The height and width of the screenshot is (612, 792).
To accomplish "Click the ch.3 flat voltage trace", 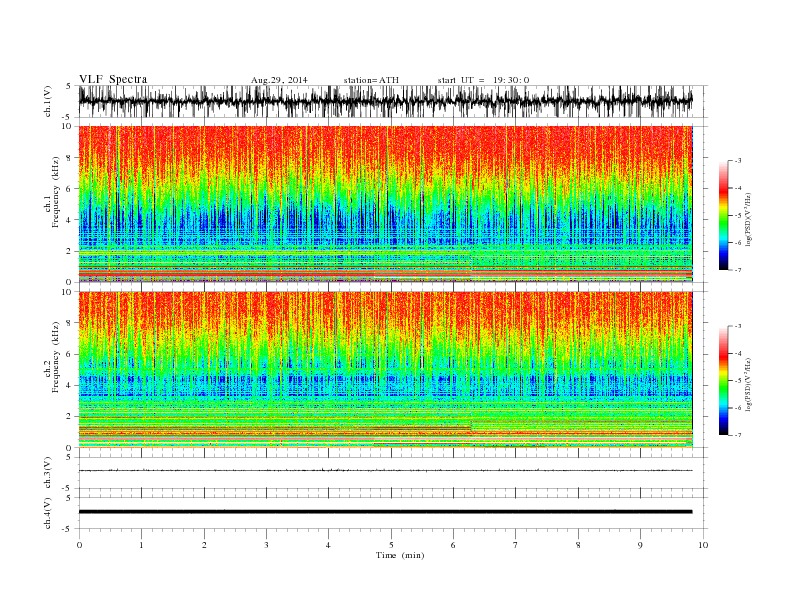I will point(385,470).
